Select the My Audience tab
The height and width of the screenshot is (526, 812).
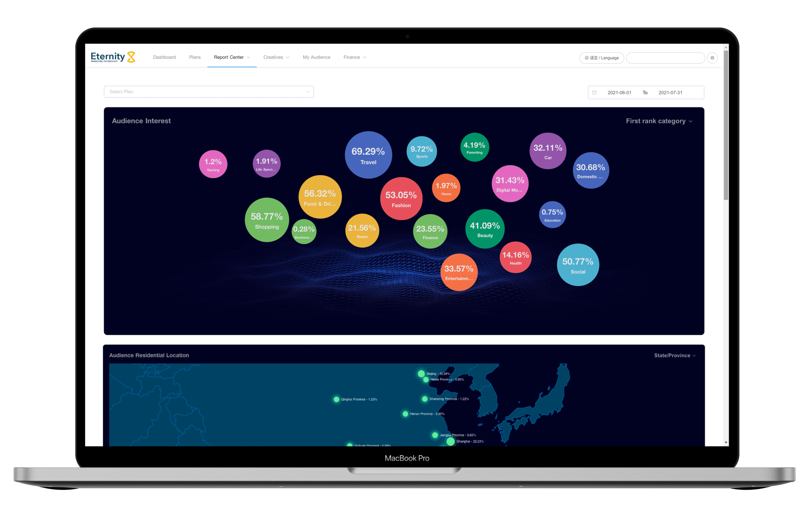pos(315,57)
